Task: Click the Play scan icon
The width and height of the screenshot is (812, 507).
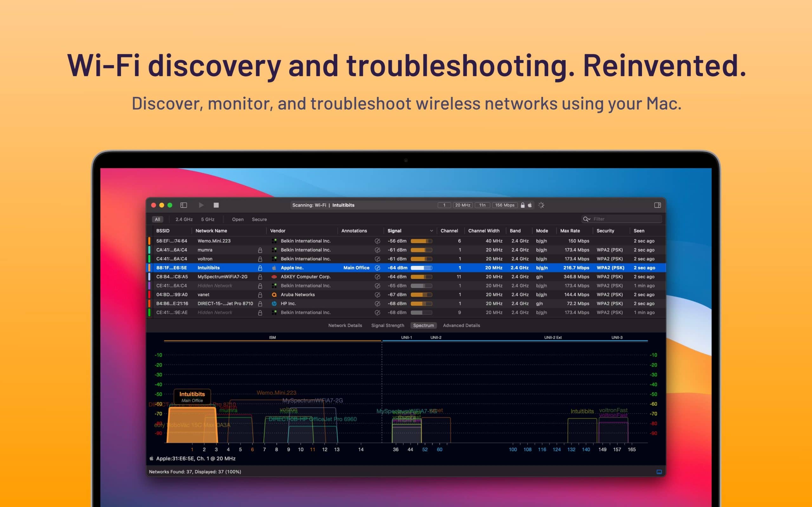Action: (201, 205)
